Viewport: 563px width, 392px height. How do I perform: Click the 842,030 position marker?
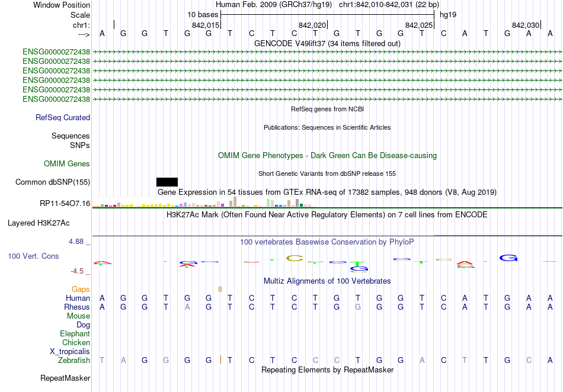pos(526,25)
